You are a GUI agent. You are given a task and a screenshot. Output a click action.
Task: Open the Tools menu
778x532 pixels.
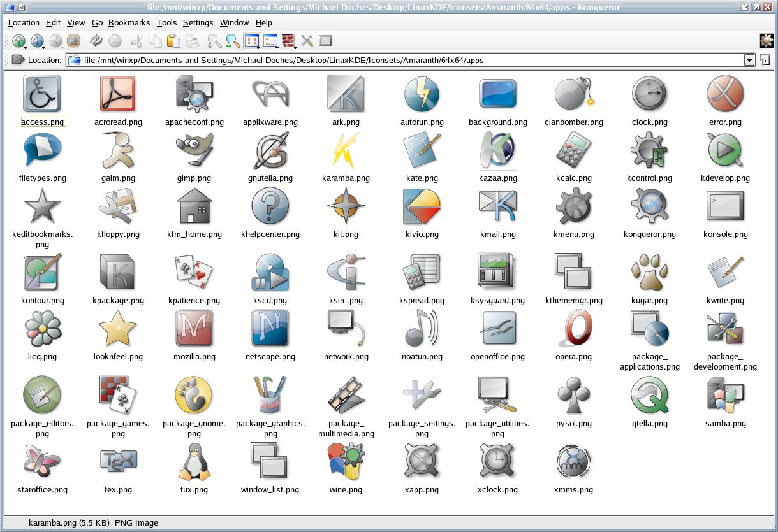166,22
